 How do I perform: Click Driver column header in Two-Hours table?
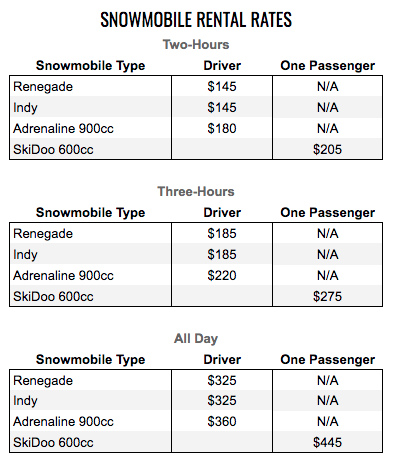[x=222, y=66]
